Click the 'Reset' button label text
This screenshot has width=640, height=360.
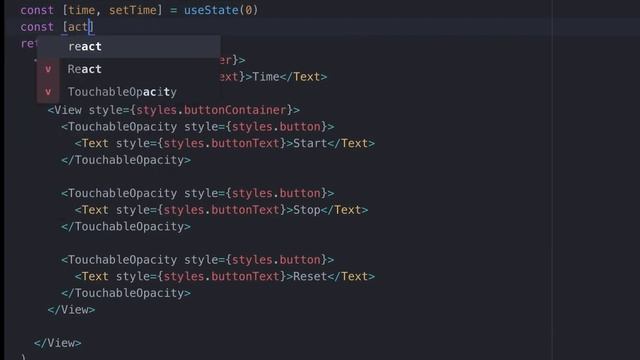(310, 276)
